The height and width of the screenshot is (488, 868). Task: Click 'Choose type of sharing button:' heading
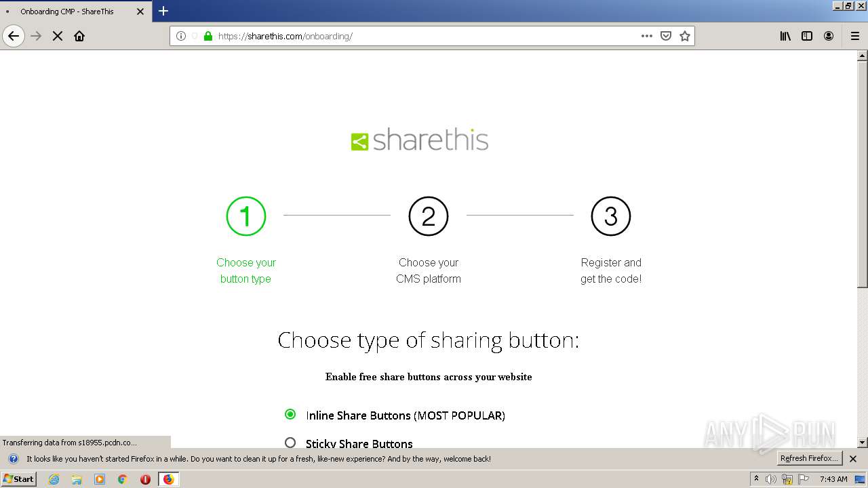point(429,340)
